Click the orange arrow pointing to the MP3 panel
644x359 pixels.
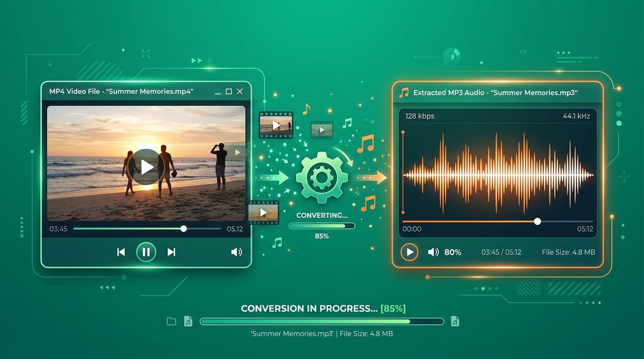[372, 178]
